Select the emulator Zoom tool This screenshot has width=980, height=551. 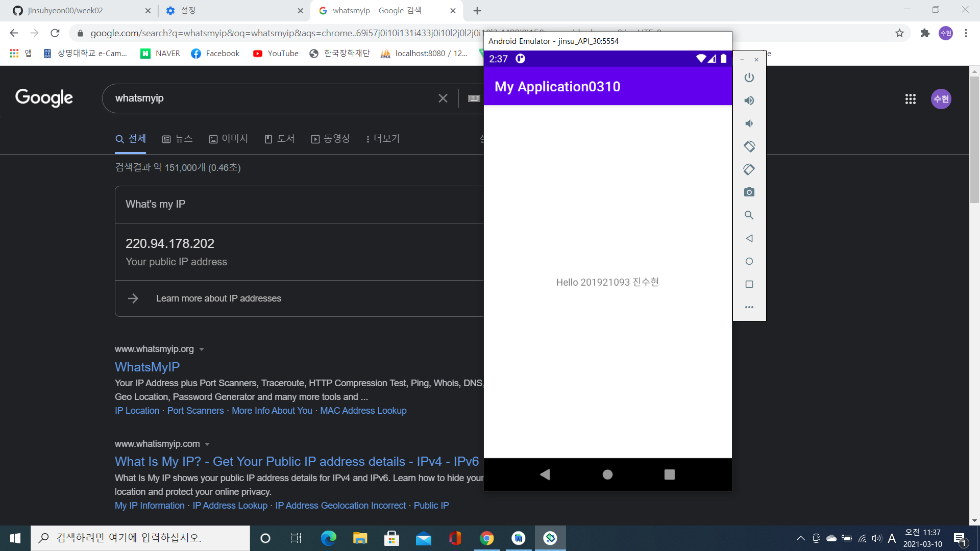[749, 215]
